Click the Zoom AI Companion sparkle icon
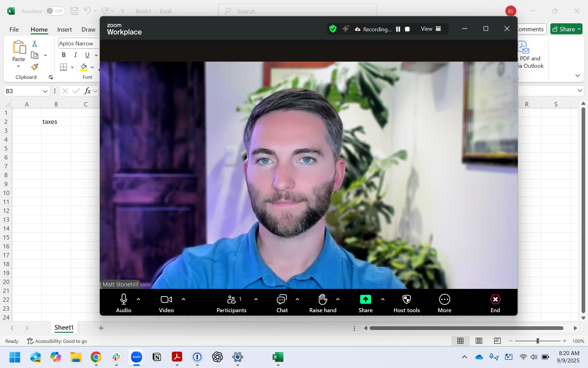This screenshot has width=588, height=368. click(x=345, y=29)
